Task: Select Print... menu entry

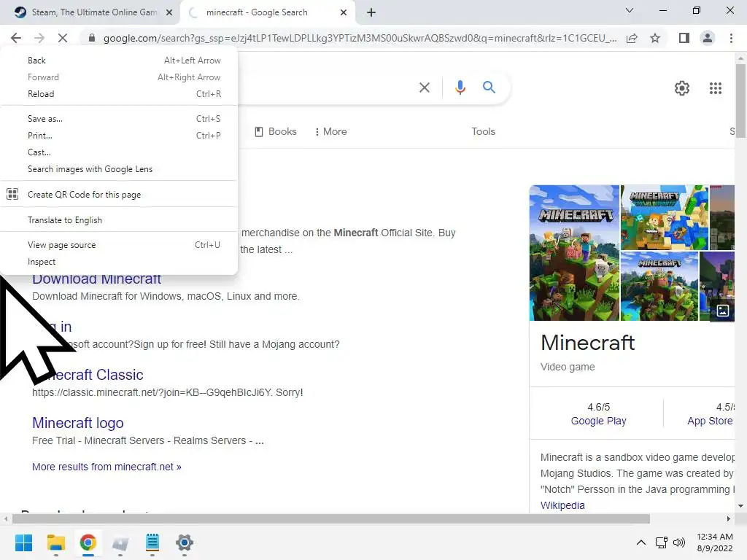Action: click(119, 135)
